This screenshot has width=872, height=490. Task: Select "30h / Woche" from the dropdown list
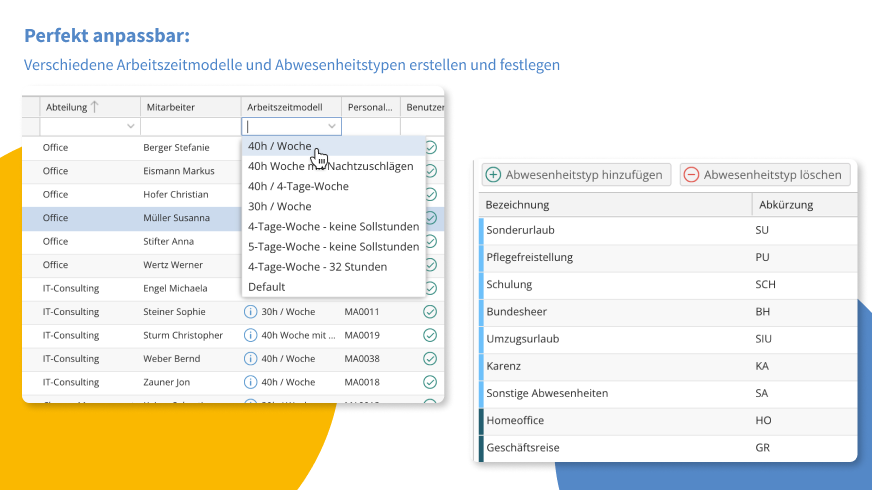coord(279,206)
